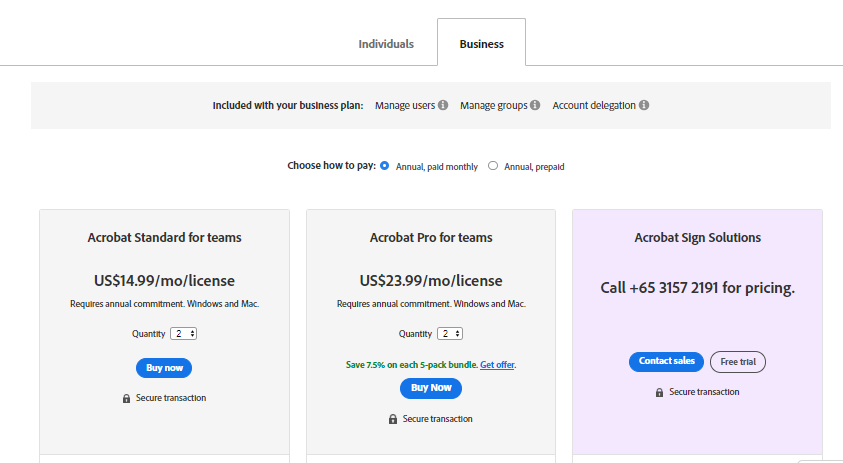843x463 pixels.
Task: Switch to the Business tab
Action: pyautogui.click(x=482, y=44)
